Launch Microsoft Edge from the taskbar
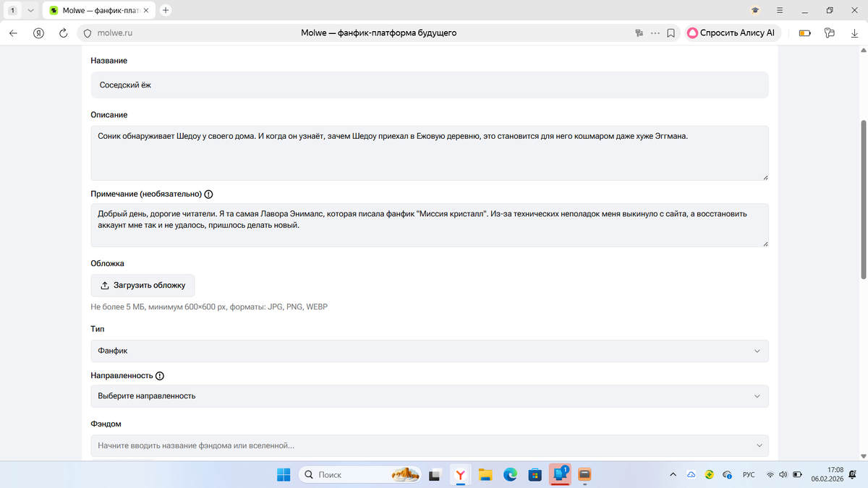Screen dimensions: 868x488 point(510,474)
